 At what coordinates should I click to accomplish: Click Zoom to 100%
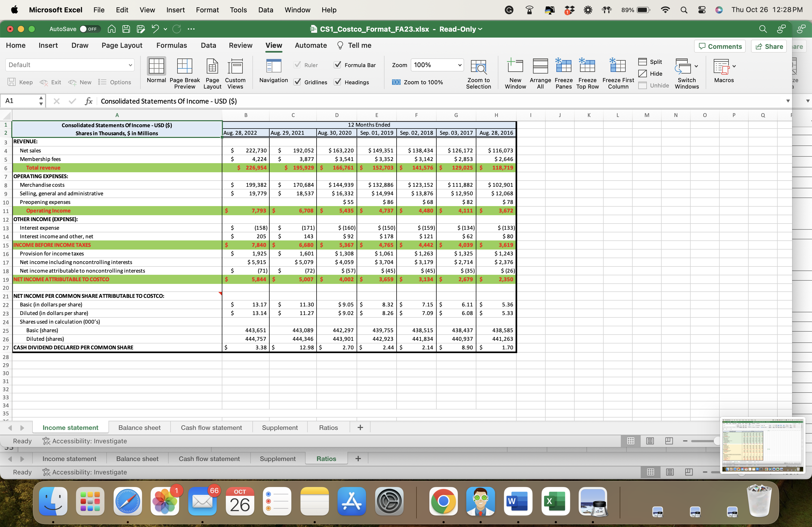coord(417,82)
